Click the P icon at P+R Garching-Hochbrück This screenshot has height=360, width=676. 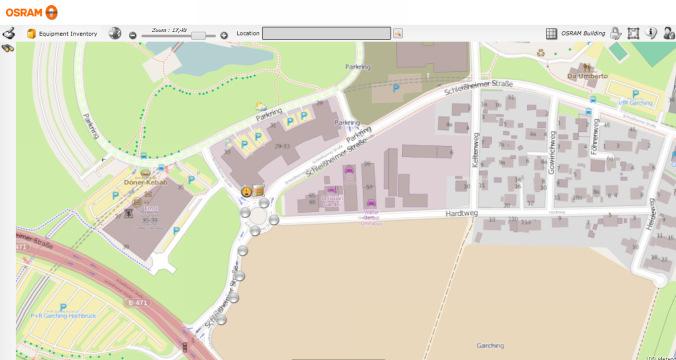click(63, 307)
